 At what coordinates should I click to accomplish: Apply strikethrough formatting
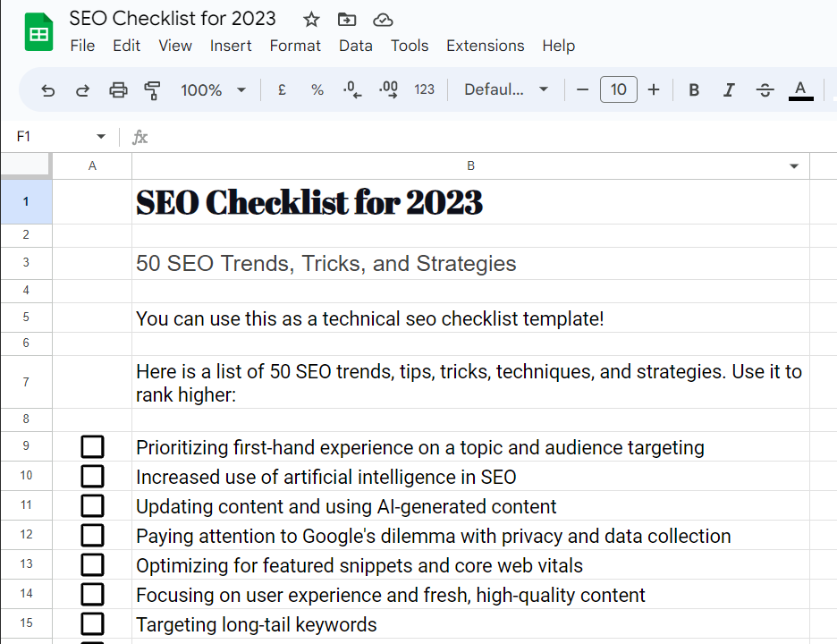click(x=765, y=89)
